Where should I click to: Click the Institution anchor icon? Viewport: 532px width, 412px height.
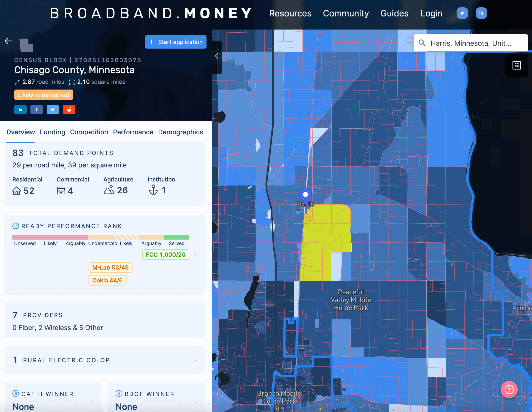pos(153,190)
